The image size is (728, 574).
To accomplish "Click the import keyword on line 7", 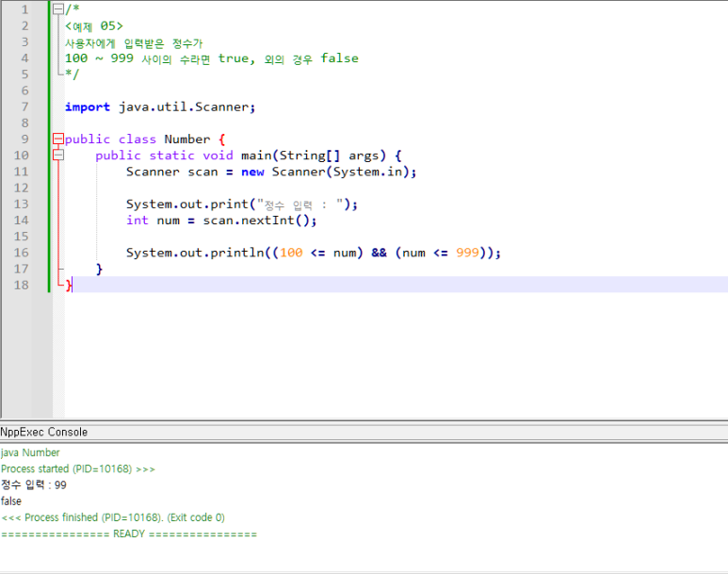I will point(88,107).
